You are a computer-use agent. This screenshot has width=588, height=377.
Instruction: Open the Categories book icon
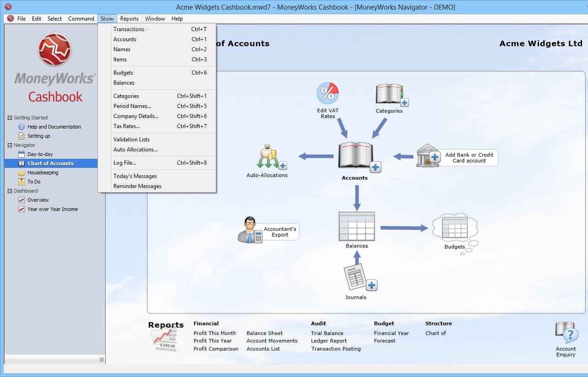point(392,95)
